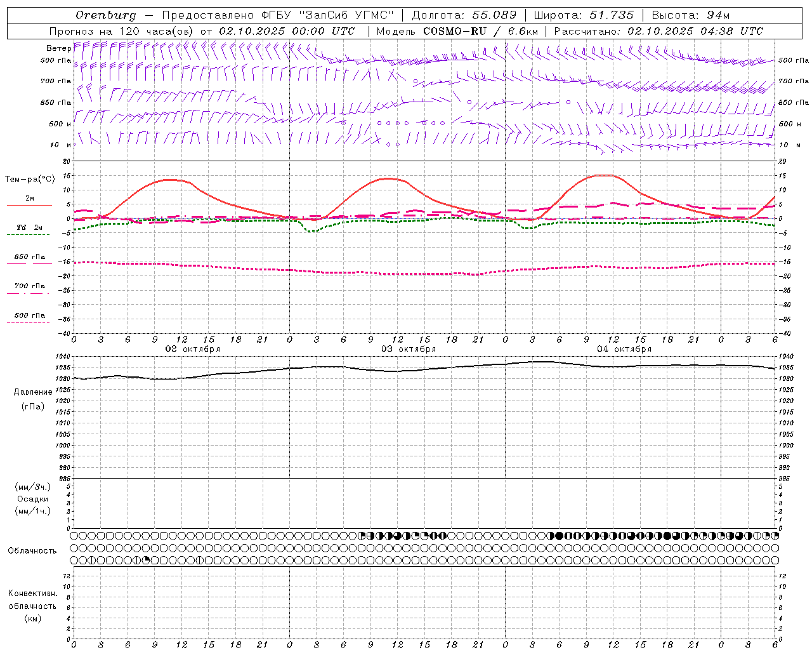Select the Облачность row label

32,551
